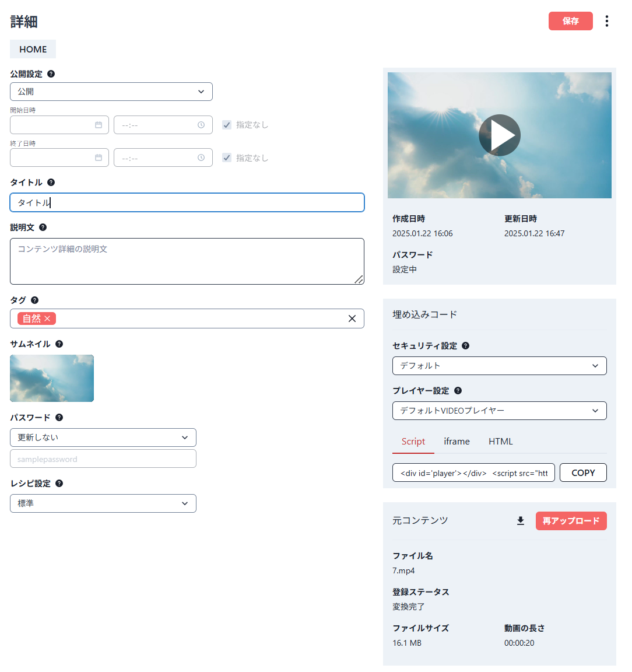Viewport: 632px width, 672px height.
Task: Expand the 公開設定 dropdown
Action: [111, 92]
